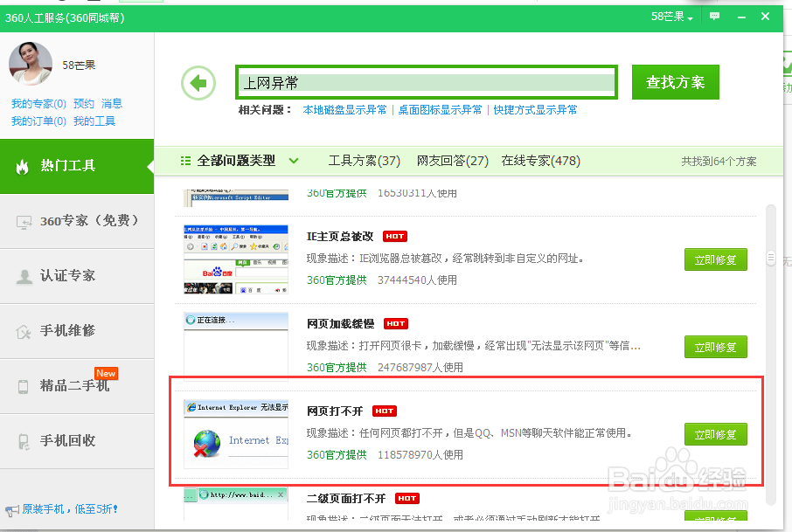Switch to the 工具方案(37) tab

click(365, 161)
